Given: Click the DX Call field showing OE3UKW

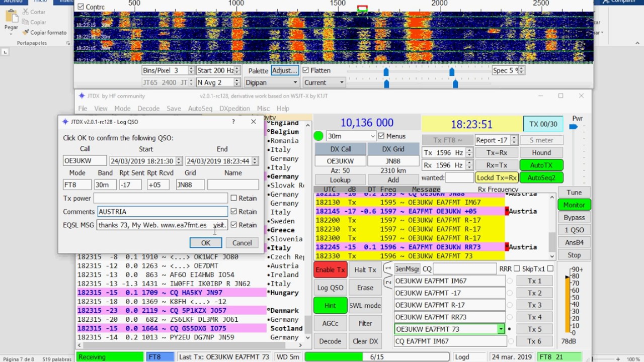Looking at the screenshot, I should click(x=340, y=161).
